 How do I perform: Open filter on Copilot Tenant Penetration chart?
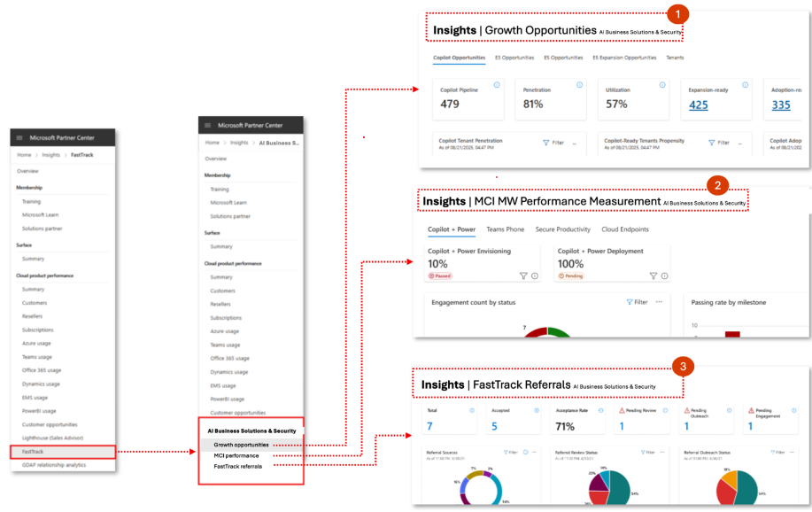[552, 143]
